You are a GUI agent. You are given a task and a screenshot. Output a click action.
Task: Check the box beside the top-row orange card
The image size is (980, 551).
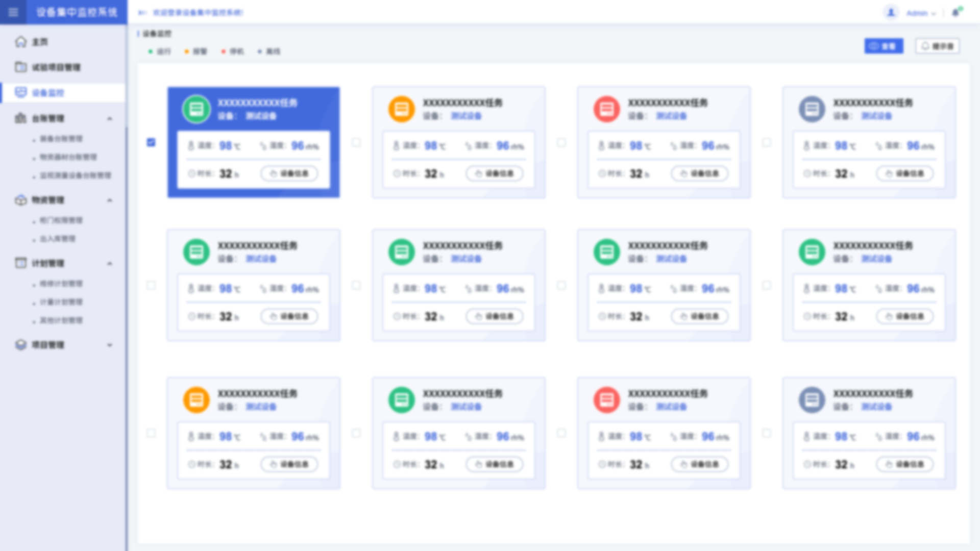click(356, 142)
